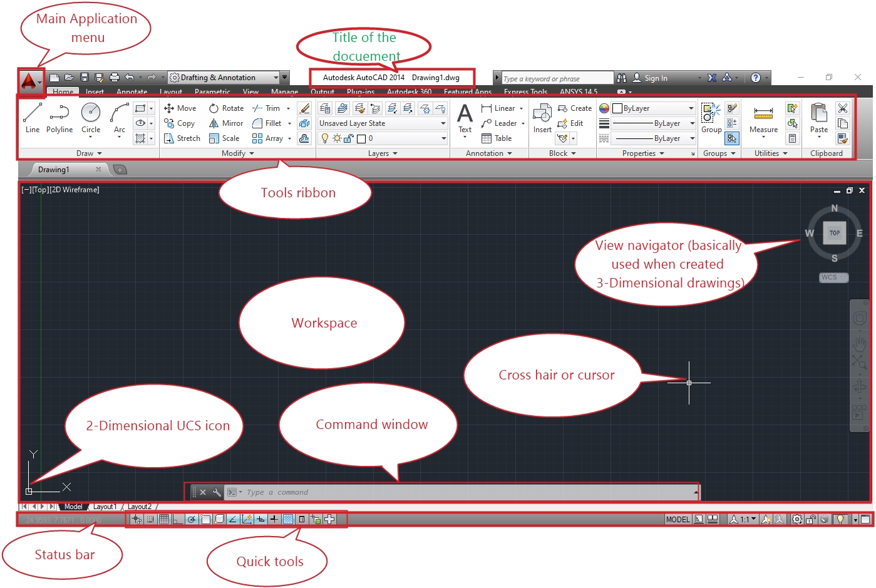Open the Annotate ribbon tab
Screen dimensions: 876x588
point(131,91)
